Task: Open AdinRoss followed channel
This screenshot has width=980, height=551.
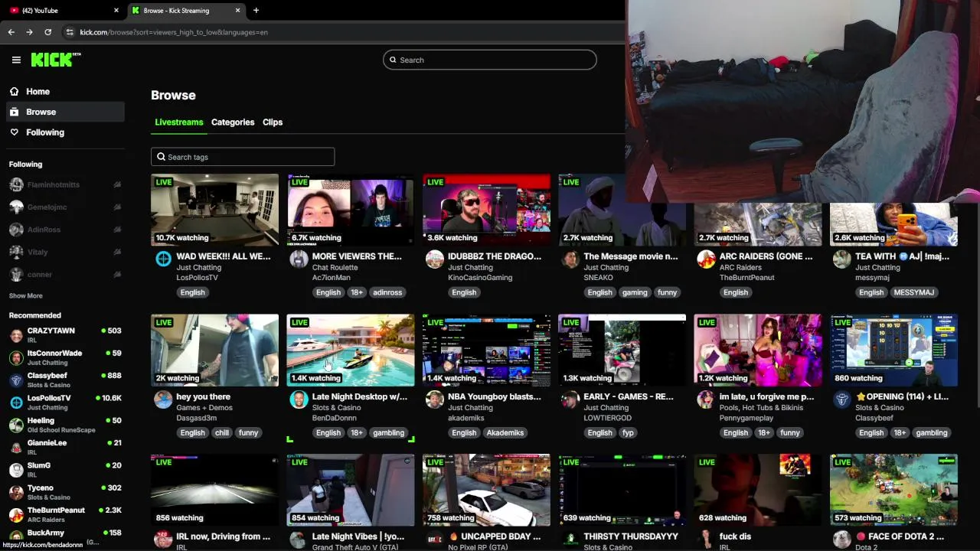Action: pyautogui.click(x=64, y=230)
